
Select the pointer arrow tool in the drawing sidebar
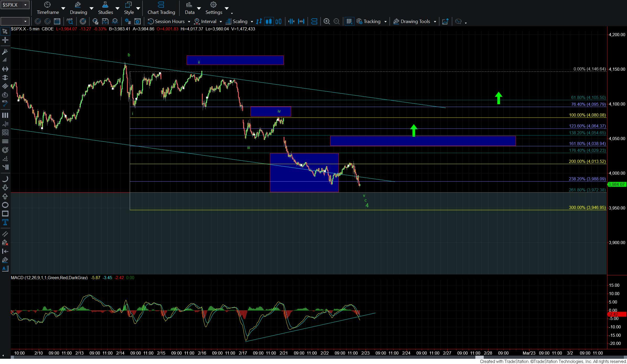(x=5, y=31)
